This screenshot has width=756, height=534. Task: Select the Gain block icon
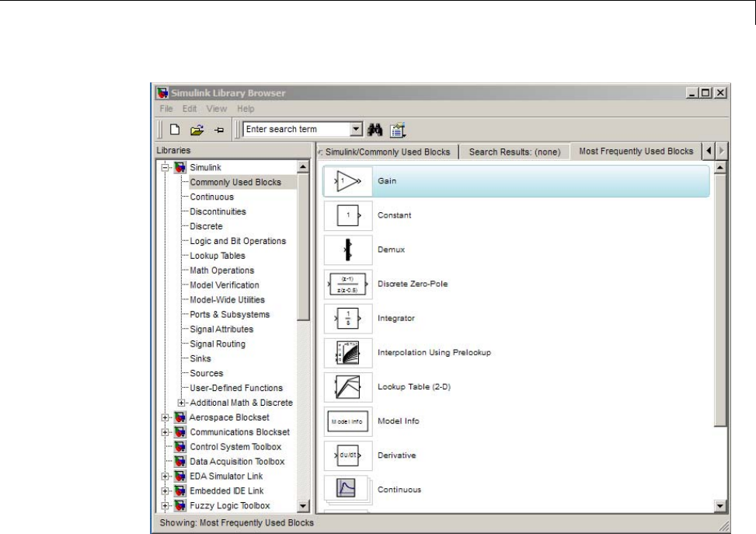(x=347, y=181)
